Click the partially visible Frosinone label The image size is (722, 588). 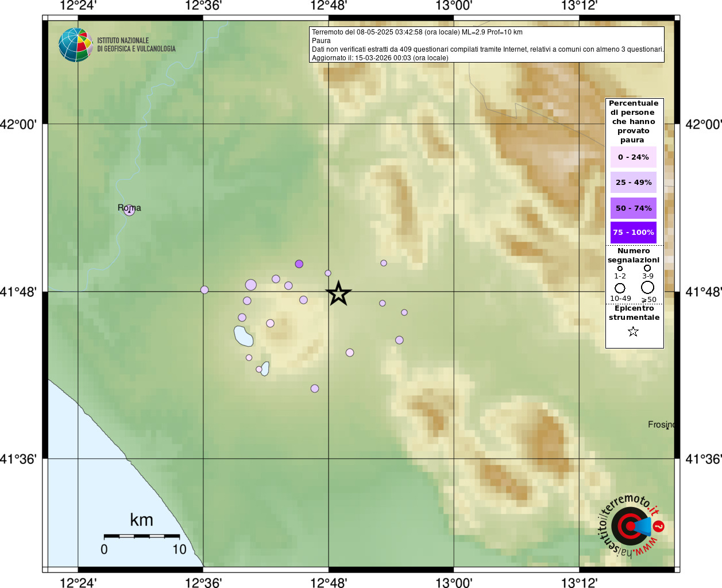click(661, 424)
